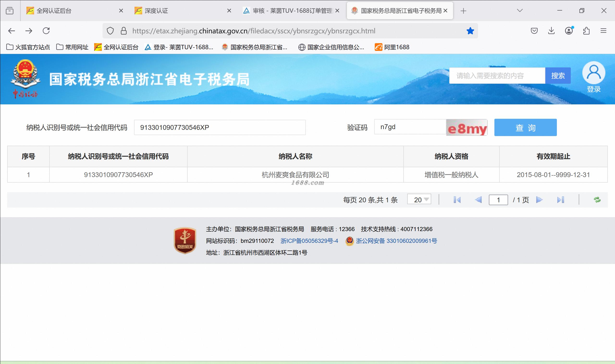Switch to the 深度认证 tab
Screen dimensions: 615x364
156,11
